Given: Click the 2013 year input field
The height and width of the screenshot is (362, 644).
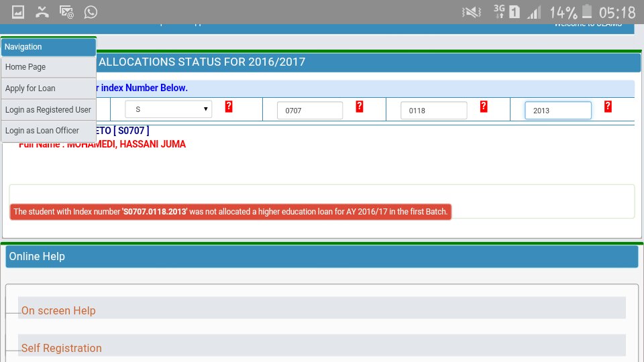Looking at the screenshot, I should 558,111.
